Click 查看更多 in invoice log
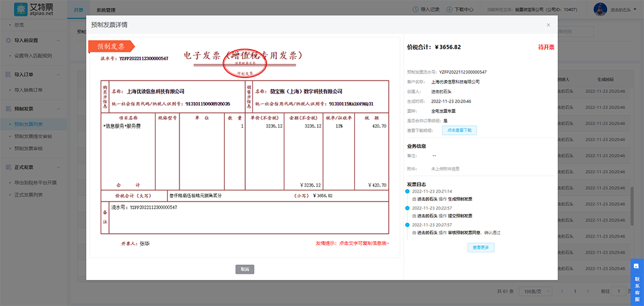This screenshot has width=644, height=306. (481, 248)
